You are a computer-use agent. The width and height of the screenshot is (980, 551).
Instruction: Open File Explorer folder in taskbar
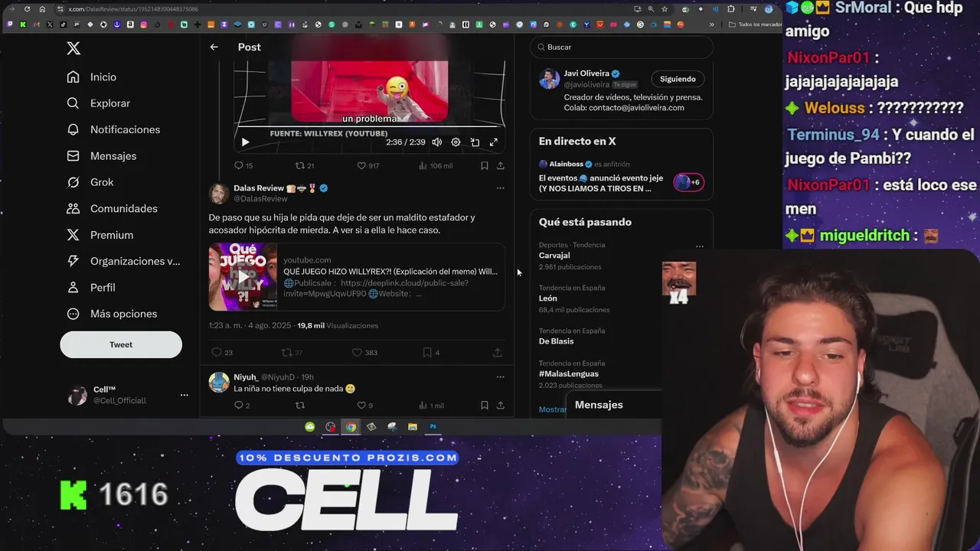coord(413,427)
